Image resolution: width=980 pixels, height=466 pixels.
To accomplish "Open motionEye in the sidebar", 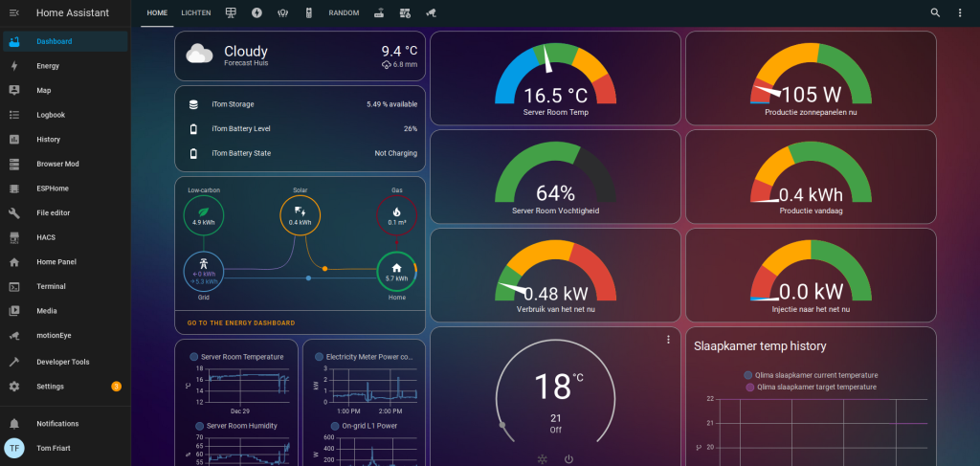I will pos(54,335).
